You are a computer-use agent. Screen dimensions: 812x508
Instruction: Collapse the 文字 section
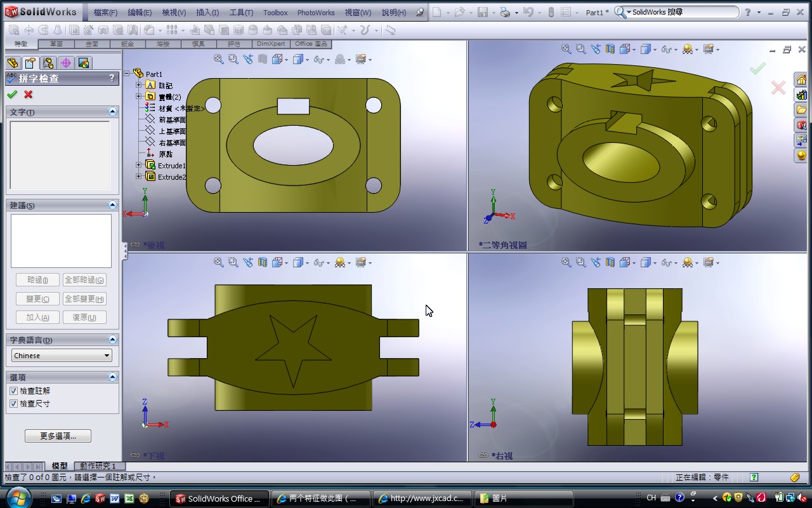112,112
